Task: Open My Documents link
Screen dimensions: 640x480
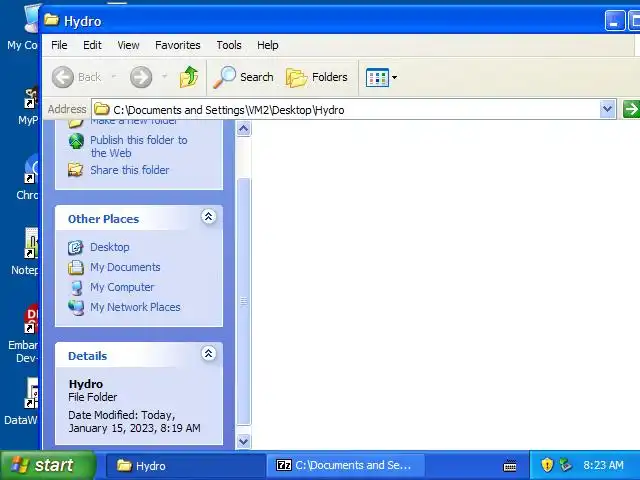Action: point(125,267)
